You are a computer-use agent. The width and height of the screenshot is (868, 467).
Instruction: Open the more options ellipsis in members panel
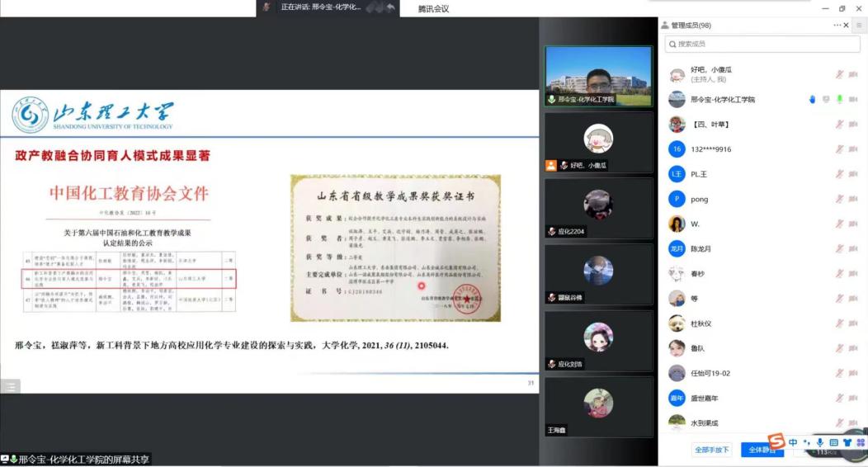coord(837,26)
